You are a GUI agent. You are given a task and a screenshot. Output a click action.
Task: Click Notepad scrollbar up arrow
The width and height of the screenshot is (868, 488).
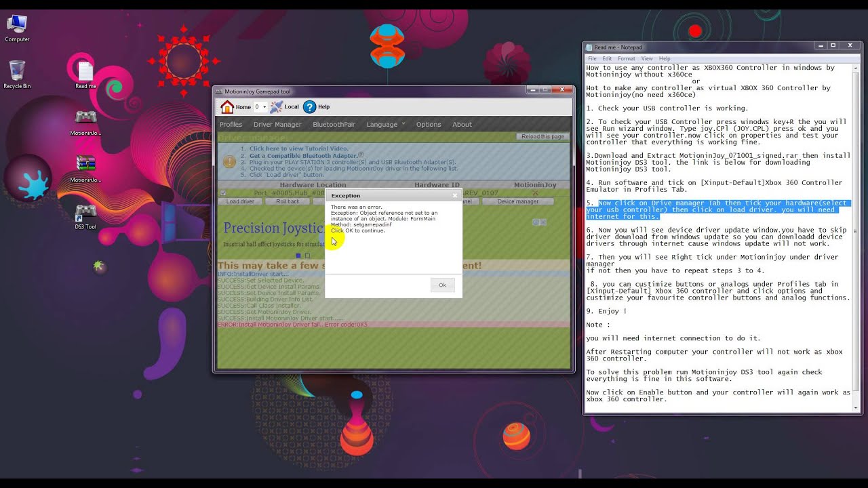[x=854, y=68]
